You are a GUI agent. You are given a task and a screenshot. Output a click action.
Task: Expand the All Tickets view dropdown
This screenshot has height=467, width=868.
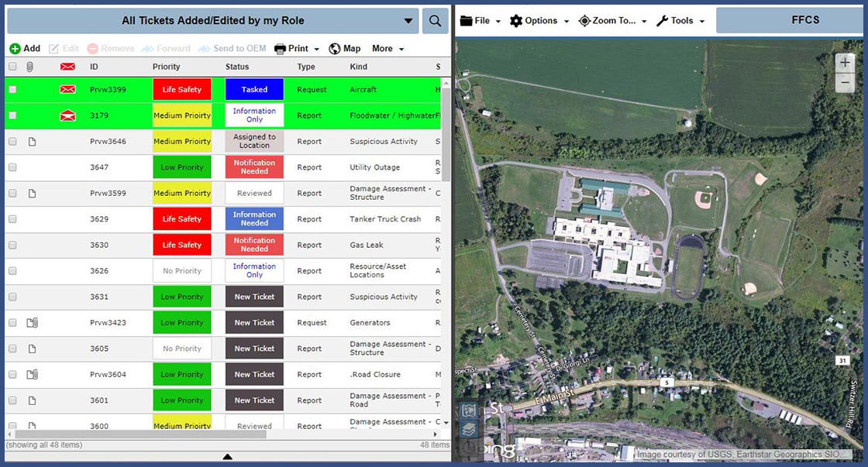coord(408,21)
